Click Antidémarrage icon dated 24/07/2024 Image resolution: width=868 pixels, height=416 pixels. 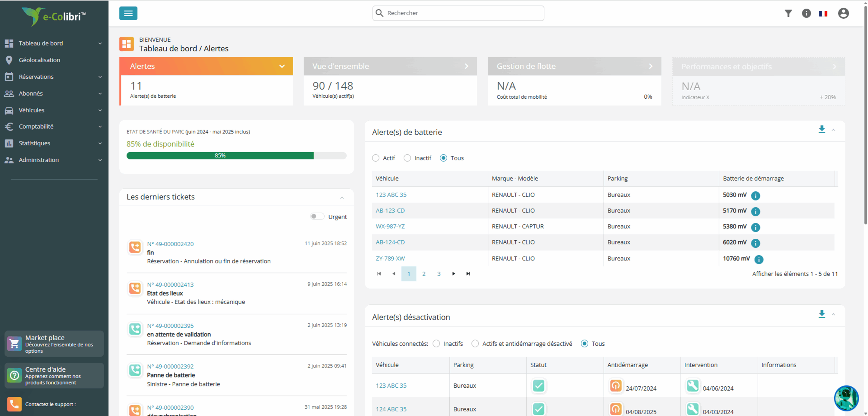coord(616,385)
